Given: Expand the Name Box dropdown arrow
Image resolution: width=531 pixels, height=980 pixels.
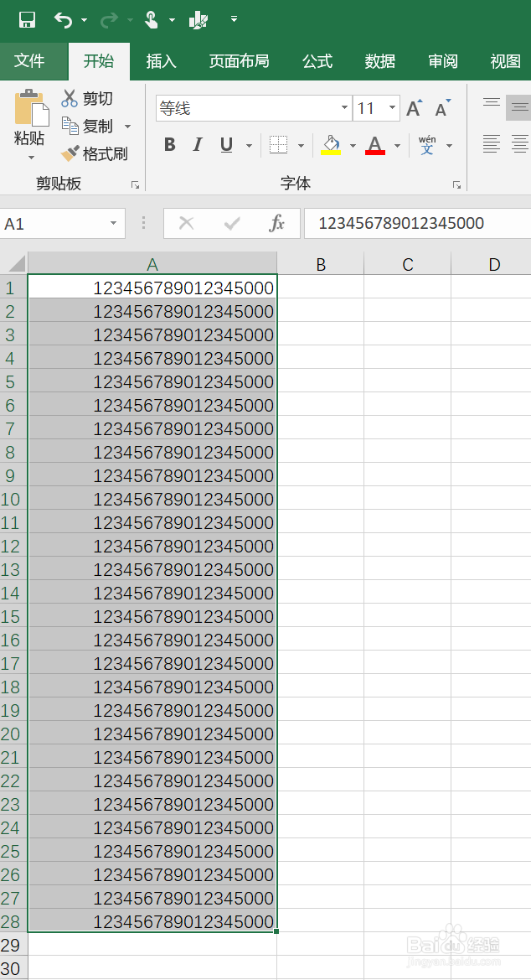Looking at the screenshot, I should [113, 223].
